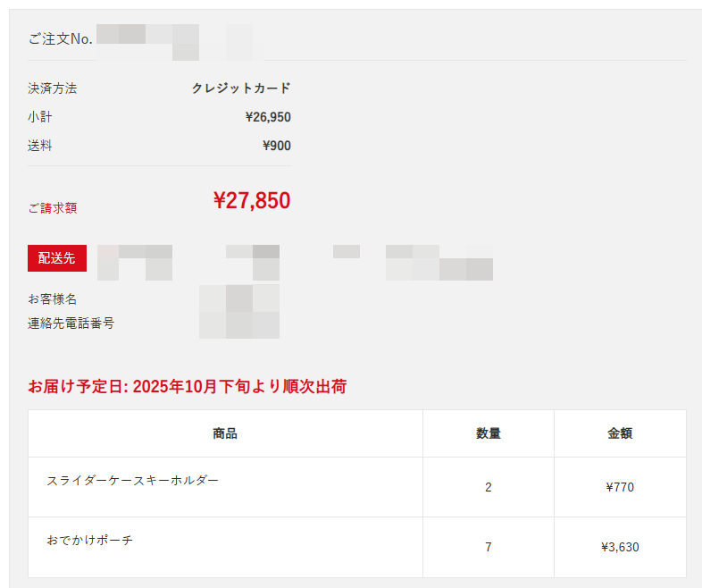Select the 決済方法 label

tap(52, 88)
